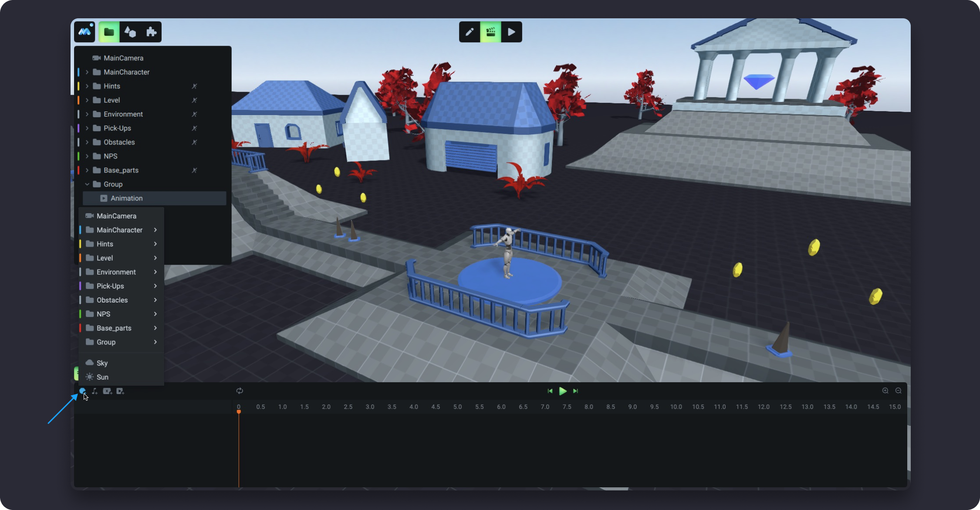Select the Animation item under Group

pyautogui.click(x=126, y=198)
